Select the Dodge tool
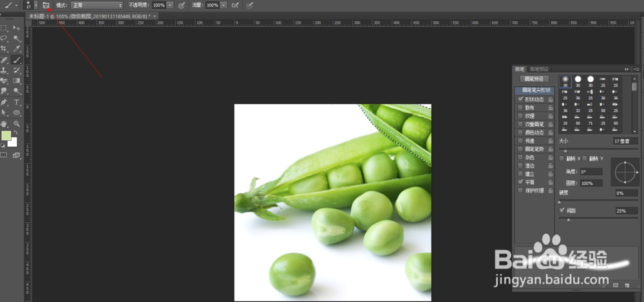 point(17,91)
